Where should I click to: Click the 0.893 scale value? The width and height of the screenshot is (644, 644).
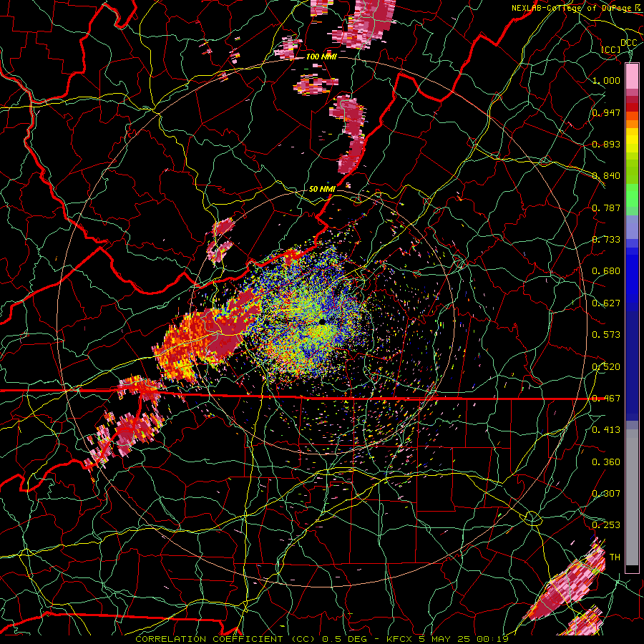(x=606, y=144)
